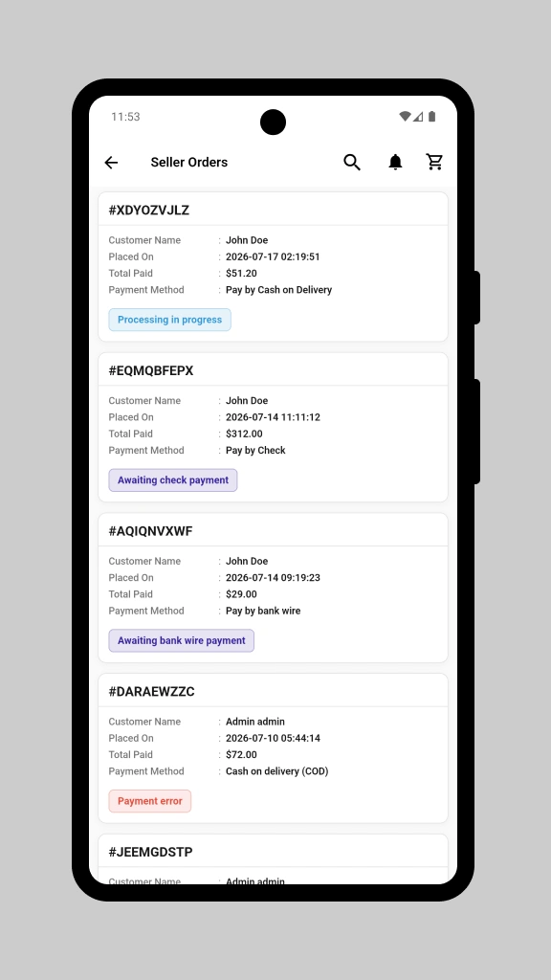Open order #AQIQNVXWF

(x=273, y=589)
